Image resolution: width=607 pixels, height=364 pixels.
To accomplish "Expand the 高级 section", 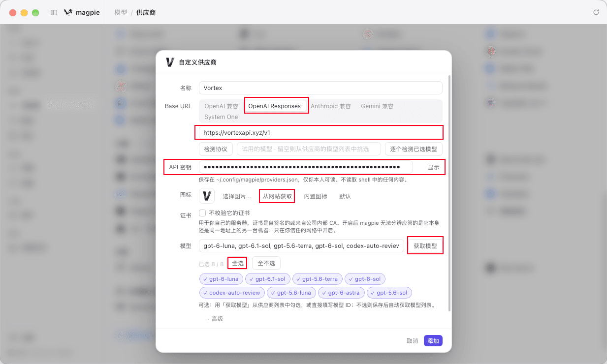I will point(215,319).
